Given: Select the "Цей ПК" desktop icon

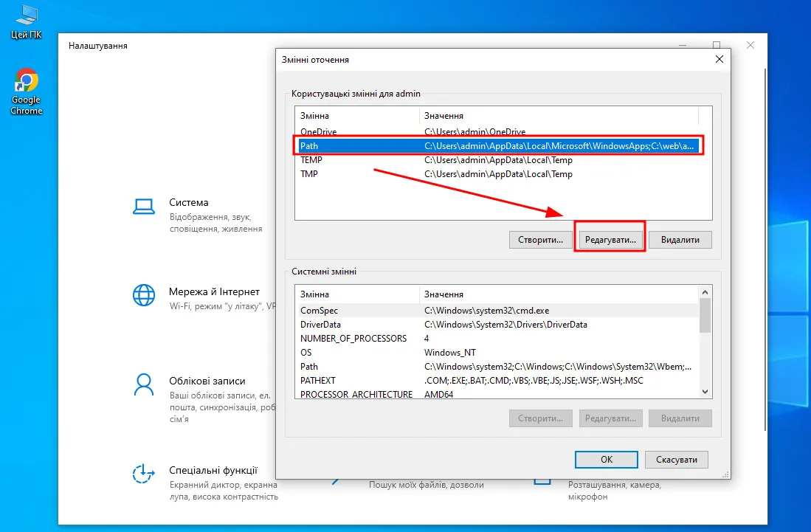Looking at the screenshot, I should point(27,15).
